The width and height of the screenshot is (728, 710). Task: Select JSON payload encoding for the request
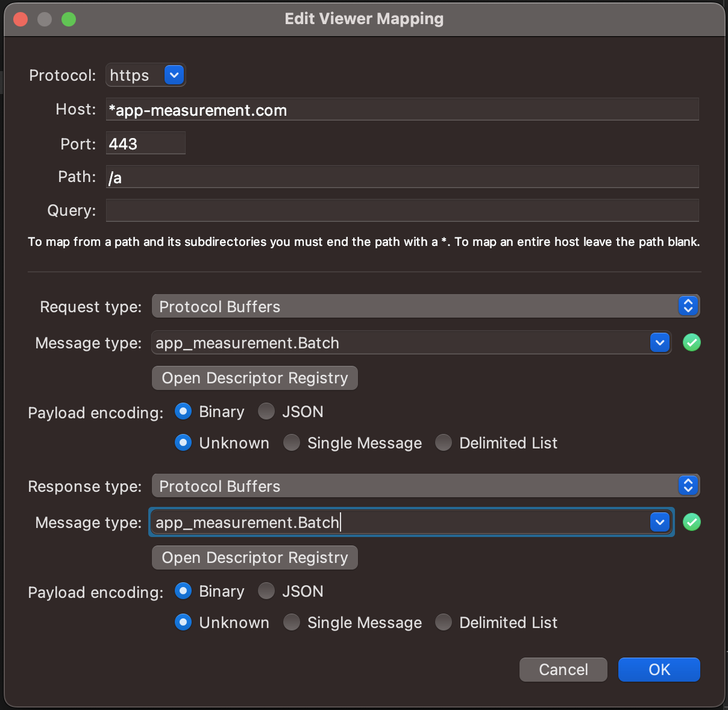(266, 411)
